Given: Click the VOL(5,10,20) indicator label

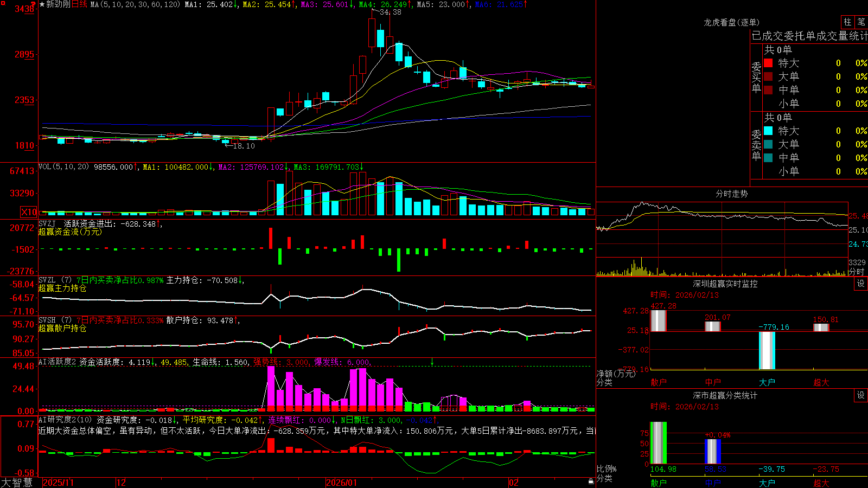Looking at the screenshot, I should tap(64, 167).
